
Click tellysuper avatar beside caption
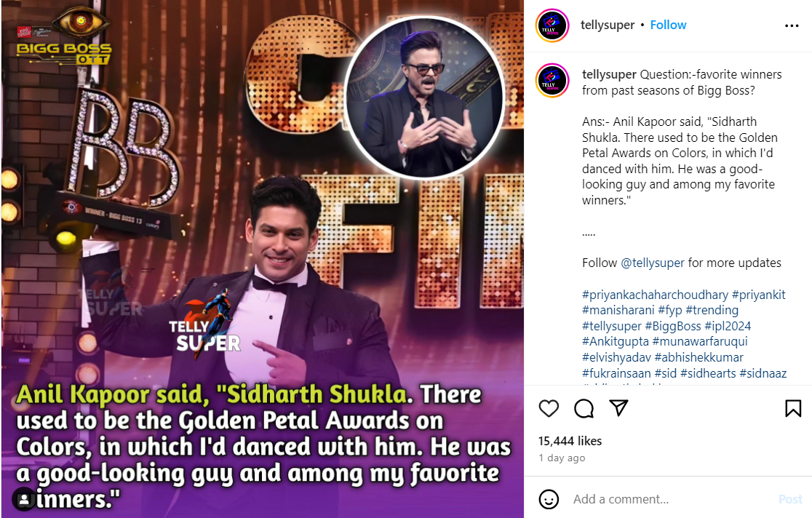552,80
